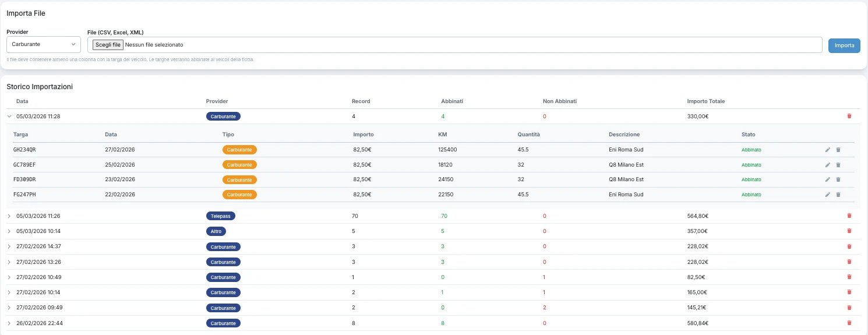This screenshot has height=335, width=868.
Task: Click the Importa button
Action: 844,45
